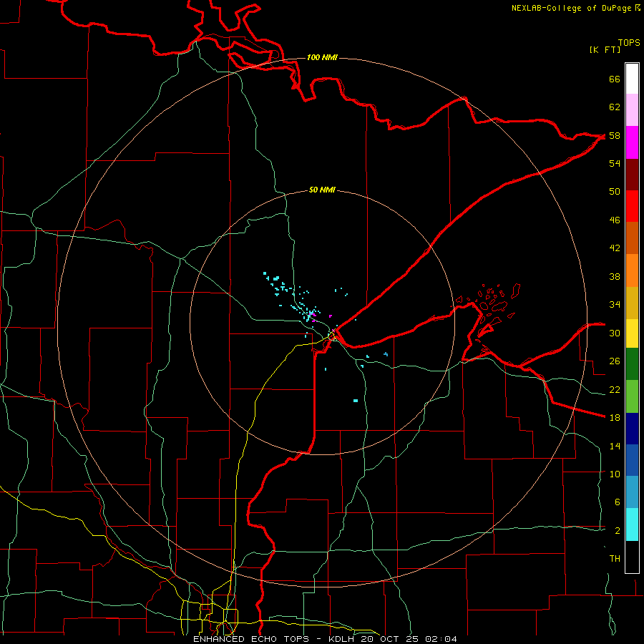Select the dark orange legend swatch
Screen dimensions: 644x644
pyautogui.click(x=632, y=238)
